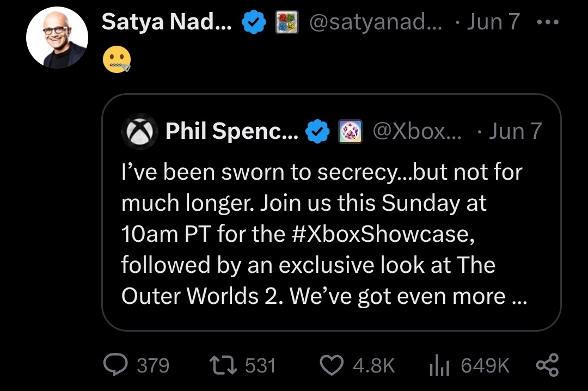Click Satya Nadella's blue verified badge
Screen dimensions: 588x391
click(254, 22)
